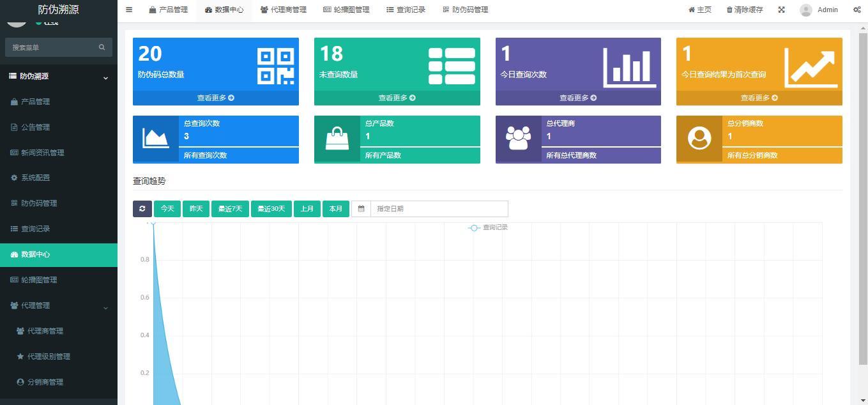This screenshot has height=405, width=868.
Task: Switch to the 产品管理 top tab
Action: pyautogui.click(x=169, y=10)
